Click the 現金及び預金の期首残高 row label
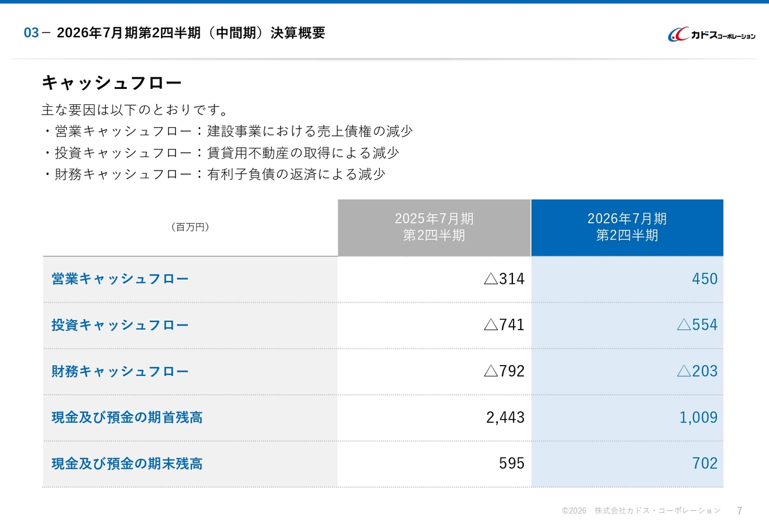 point(127,417)
